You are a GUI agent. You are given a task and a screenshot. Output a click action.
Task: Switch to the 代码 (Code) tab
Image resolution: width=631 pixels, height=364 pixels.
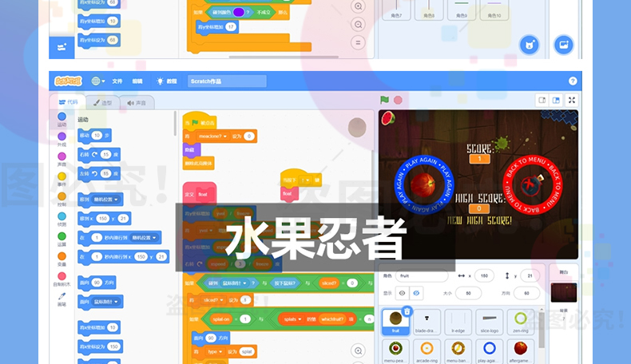pyautogui.click(x=69, y=102)
